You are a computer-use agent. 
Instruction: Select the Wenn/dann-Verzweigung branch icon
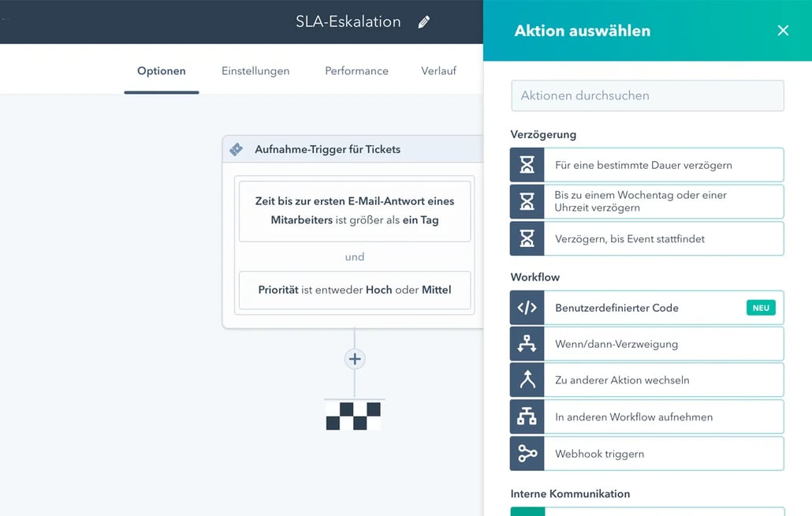[x=527, y=344]
